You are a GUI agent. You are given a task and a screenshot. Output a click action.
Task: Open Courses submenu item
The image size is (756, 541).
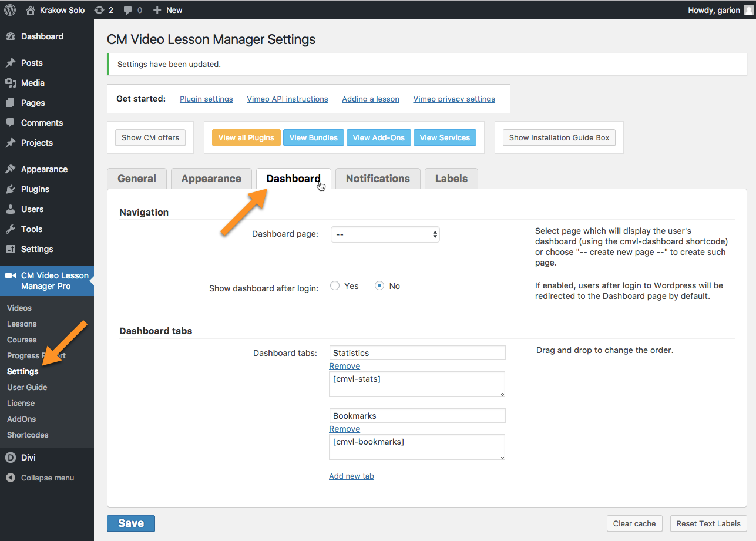22,340
